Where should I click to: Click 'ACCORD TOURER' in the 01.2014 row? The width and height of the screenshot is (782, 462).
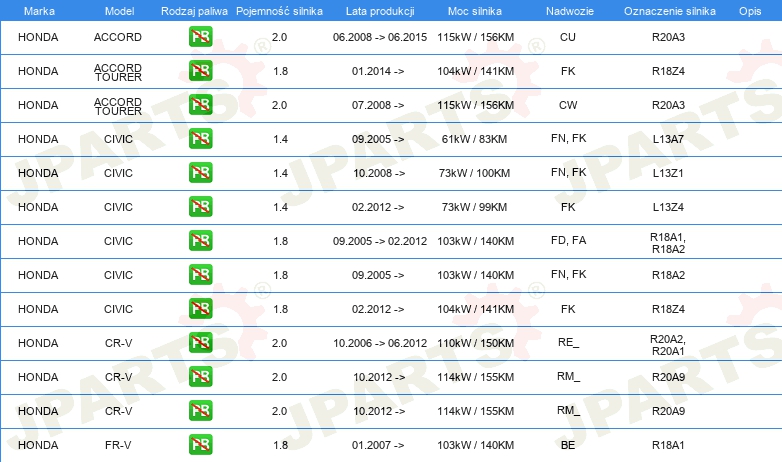click(x=118, y=72)
